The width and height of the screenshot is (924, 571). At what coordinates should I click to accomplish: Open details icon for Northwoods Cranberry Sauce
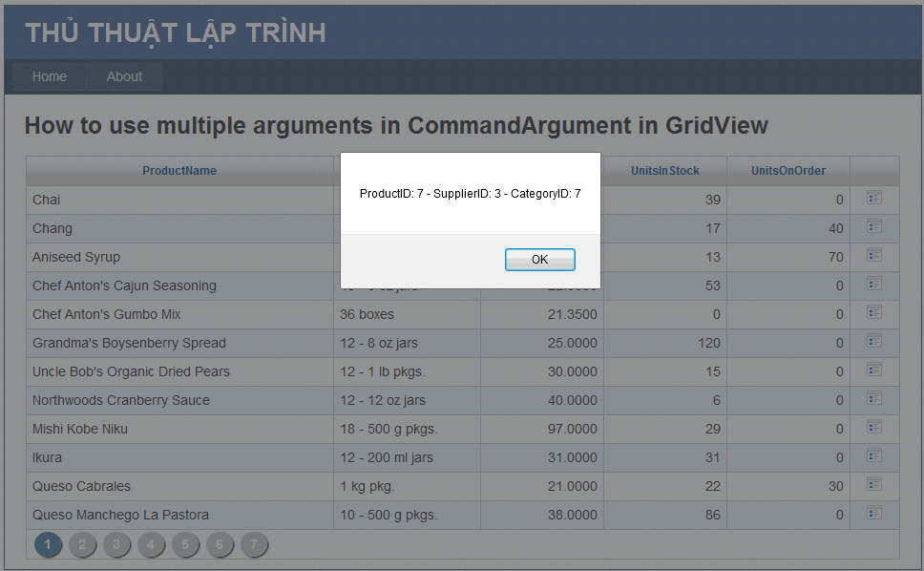[x=874, y=398]
